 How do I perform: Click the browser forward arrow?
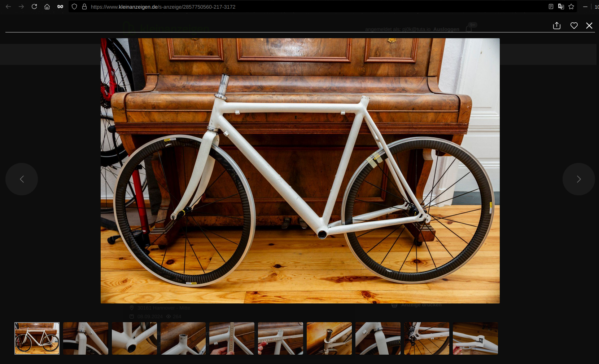(21, 6)
